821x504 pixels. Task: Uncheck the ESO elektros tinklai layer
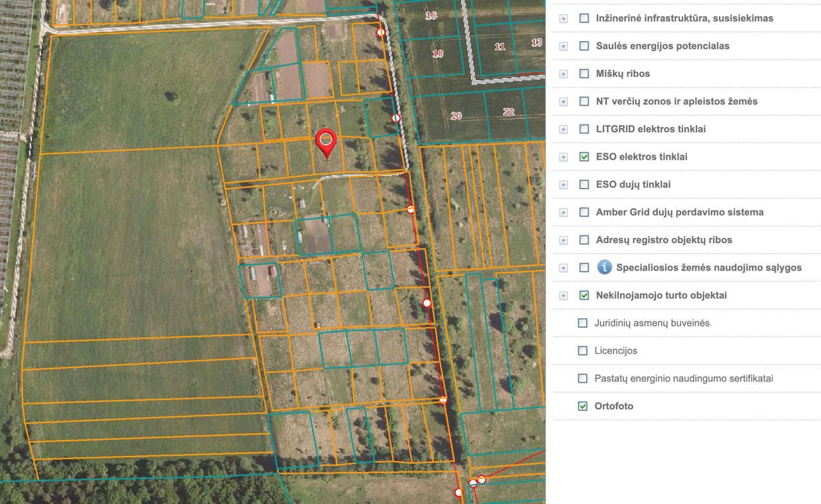pyautogui.click(x=584, y=156)
